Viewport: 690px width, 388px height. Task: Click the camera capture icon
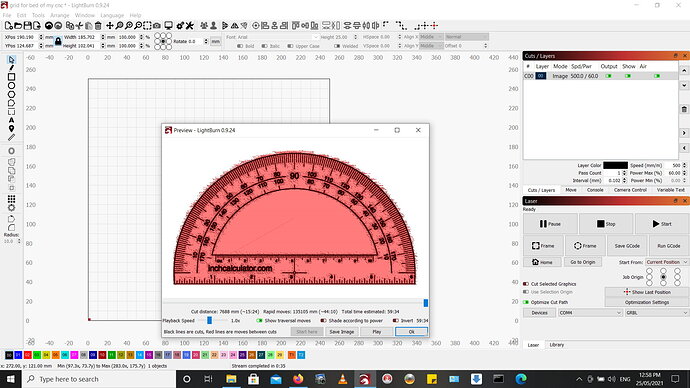[157, 26]
